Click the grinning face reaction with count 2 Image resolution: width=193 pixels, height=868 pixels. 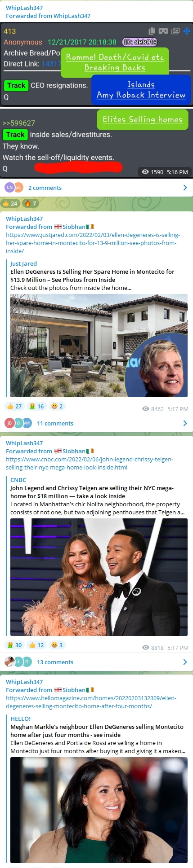click(x=57, y=406)
